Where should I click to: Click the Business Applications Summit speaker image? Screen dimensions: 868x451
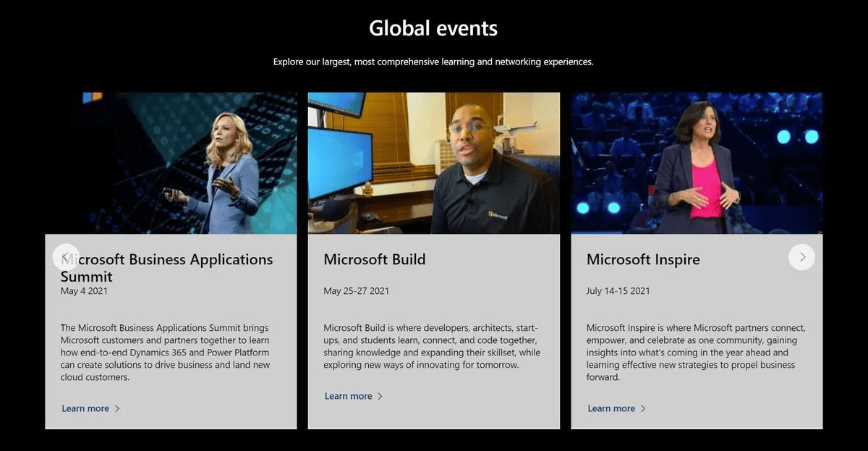(x=171, y=163)
